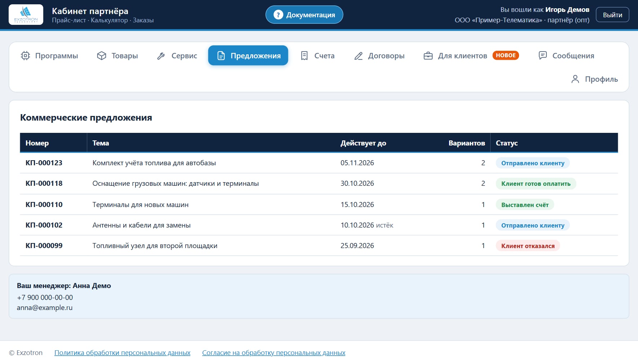
Task: Click the pen icon next to Договоры
Action: [358, 56]
